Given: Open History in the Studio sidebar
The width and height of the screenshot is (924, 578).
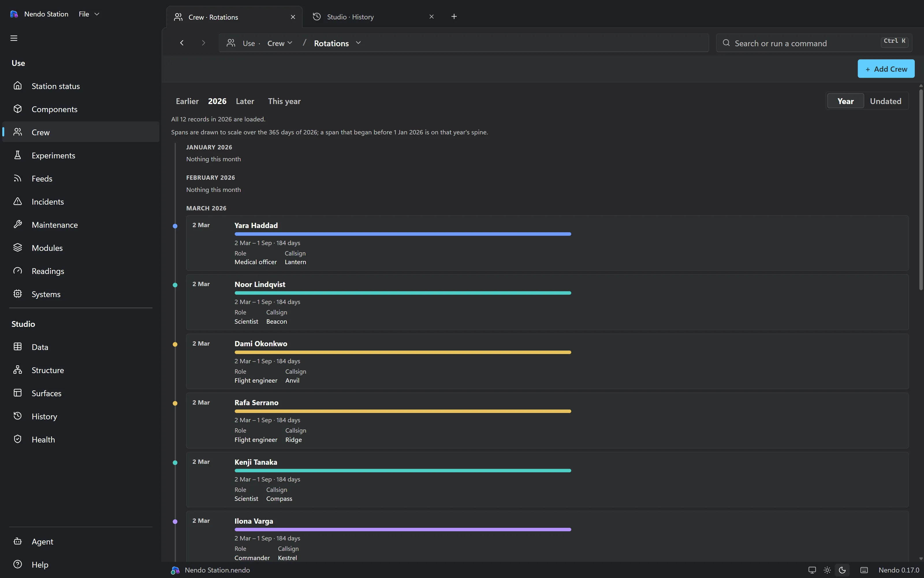Looking at the screenshot, I should coord(81,416).
